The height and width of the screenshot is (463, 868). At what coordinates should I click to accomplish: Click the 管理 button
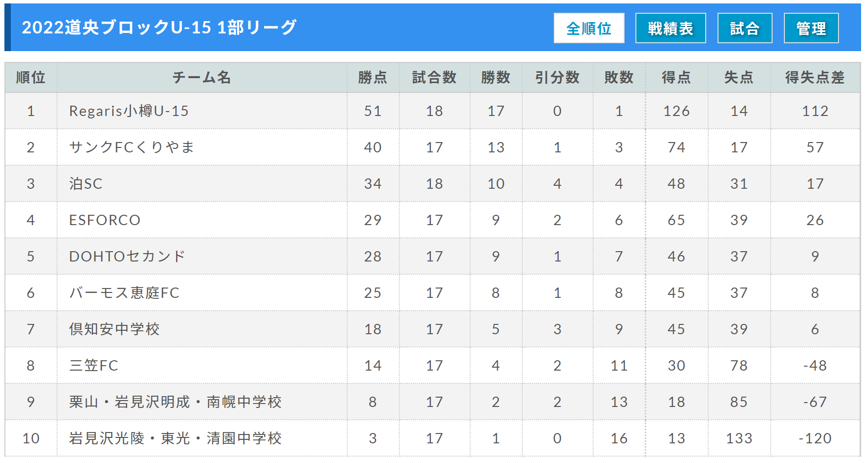coord(811,28)
